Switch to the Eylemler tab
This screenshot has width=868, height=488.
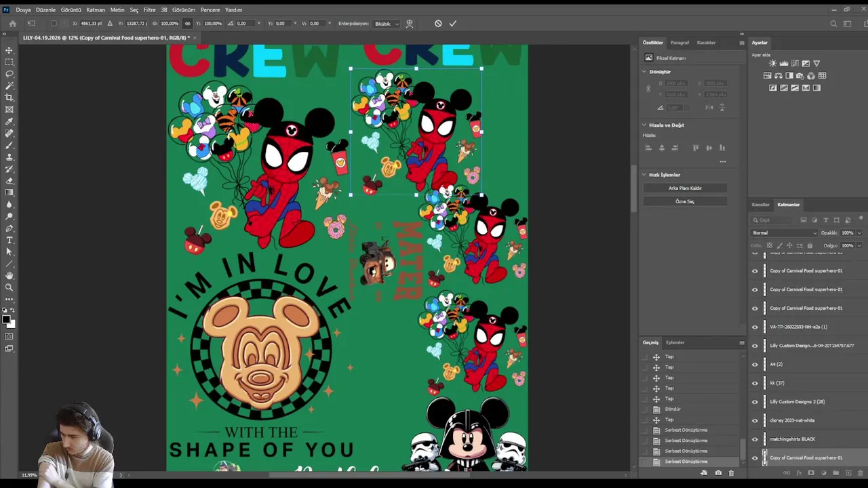pyautogui.click(x=675, y=342)
